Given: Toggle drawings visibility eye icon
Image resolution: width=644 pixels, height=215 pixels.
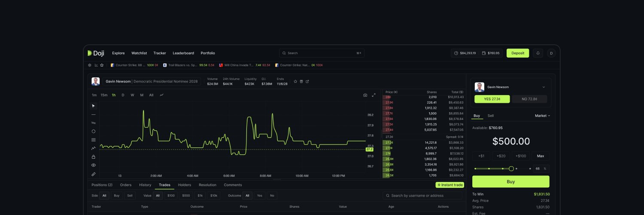Looking at the screenshot, I should click(x=94, y=165).
